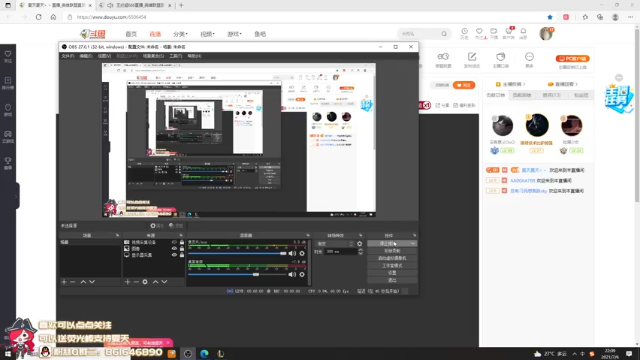
Task: Open audio settings gear for desktop audio track
Action: 302,275
